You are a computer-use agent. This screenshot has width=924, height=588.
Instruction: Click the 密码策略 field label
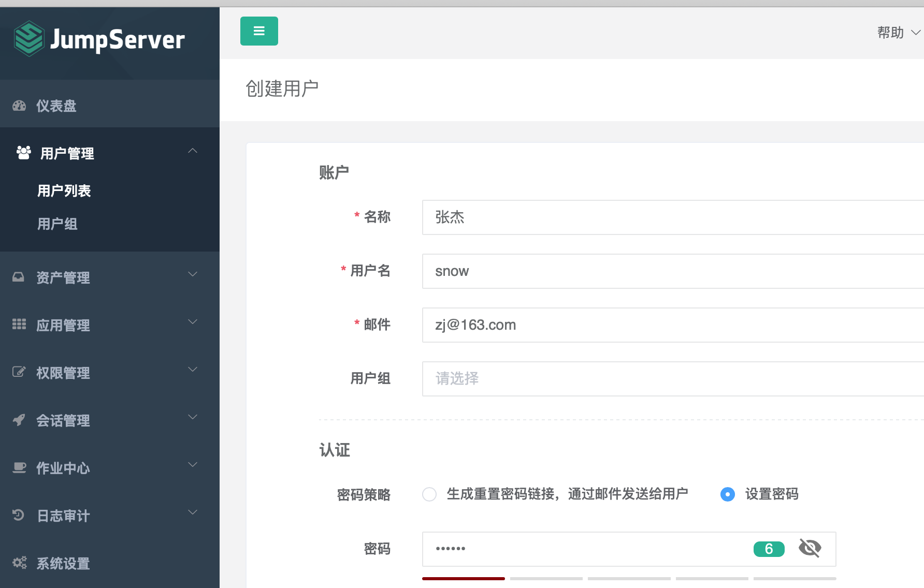click(x=364, y=495)
